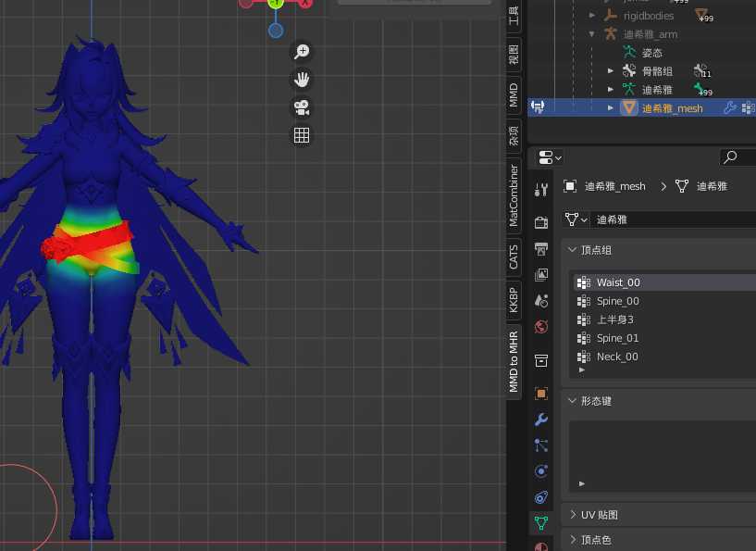Click the camera view icon in the viewport
The image size is (756, 551).
click(302, 107)
